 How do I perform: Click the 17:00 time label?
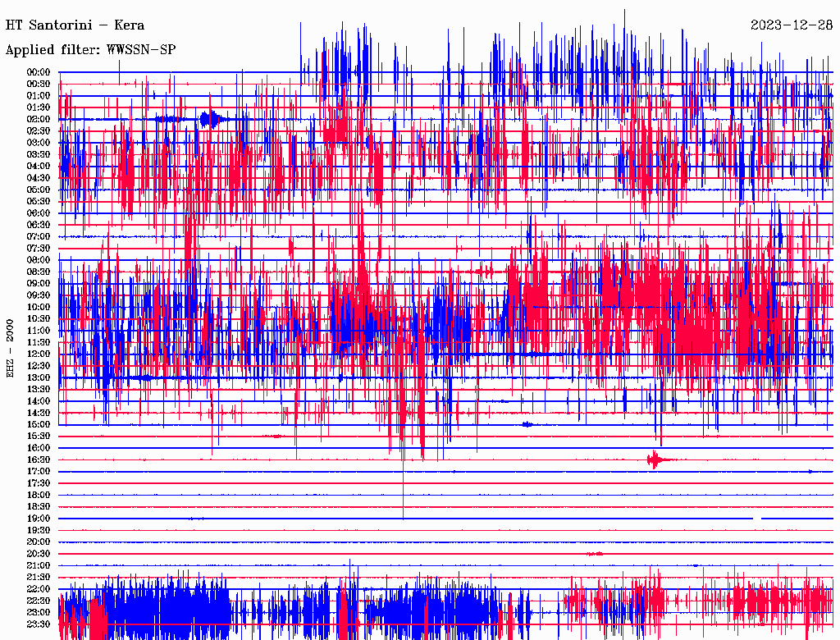pos(39,472)
